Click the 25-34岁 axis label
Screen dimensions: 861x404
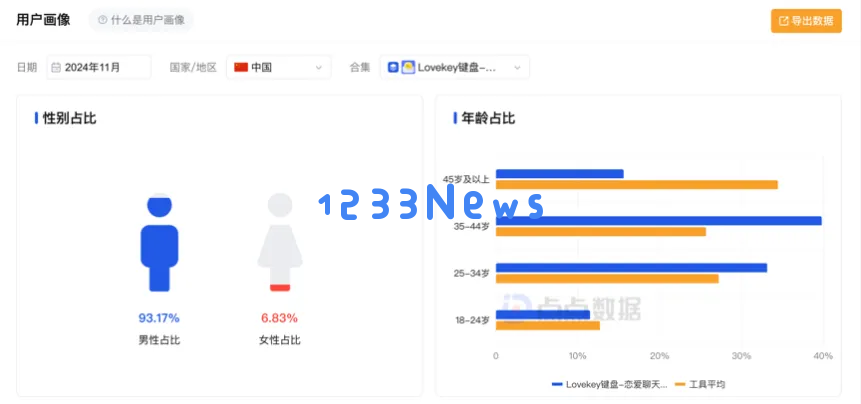tap(471, 273)
